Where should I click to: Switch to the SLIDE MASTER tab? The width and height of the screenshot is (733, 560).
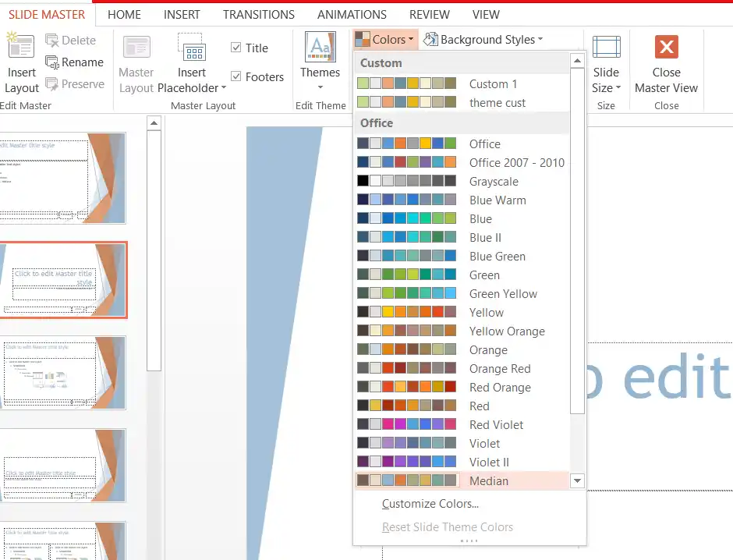47,15
